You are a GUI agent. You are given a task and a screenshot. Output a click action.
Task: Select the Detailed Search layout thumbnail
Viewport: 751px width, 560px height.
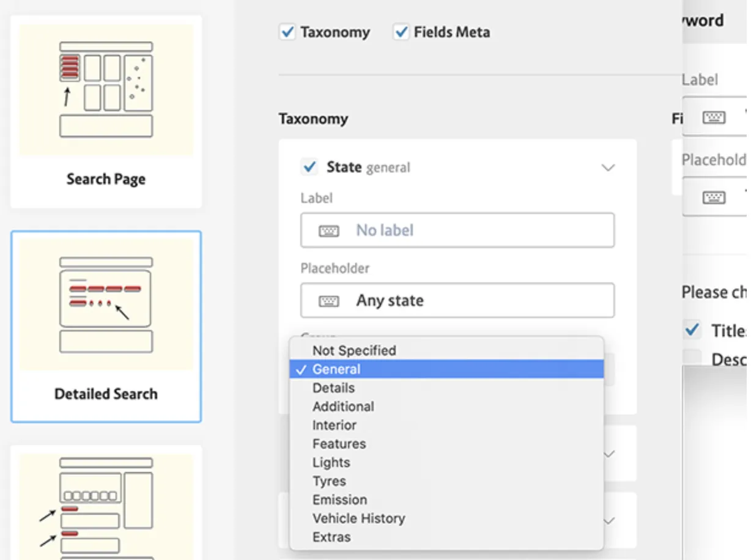pyautogui.click(x=106, y=326)
